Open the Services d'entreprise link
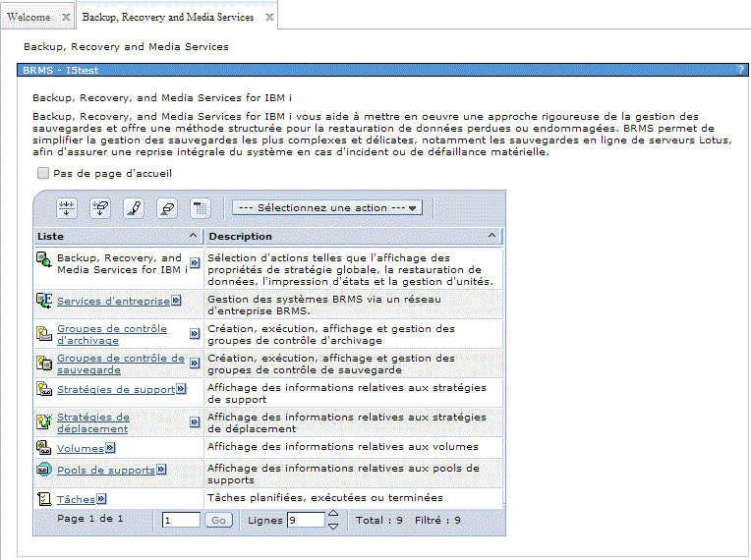Image resolution: width=751 pixels, height=560 pixels. pyautogui.click(x=113, y=302)
